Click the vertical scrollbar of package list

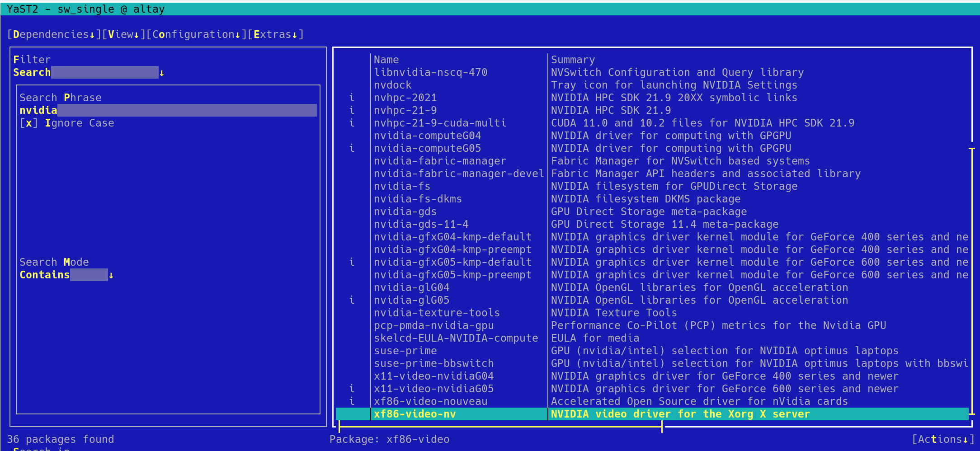[x=971, y=280]
